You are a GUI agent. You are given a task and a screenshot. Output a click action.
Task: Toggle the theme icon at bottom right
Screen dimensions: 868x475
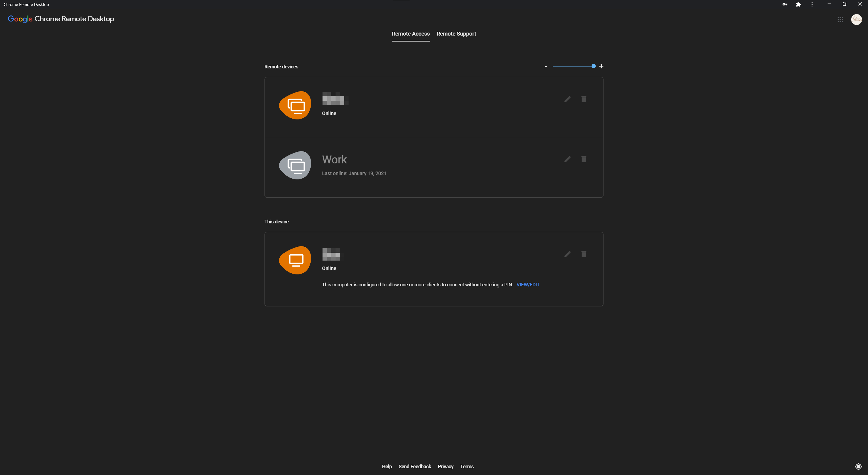click(x=858, y=467)
